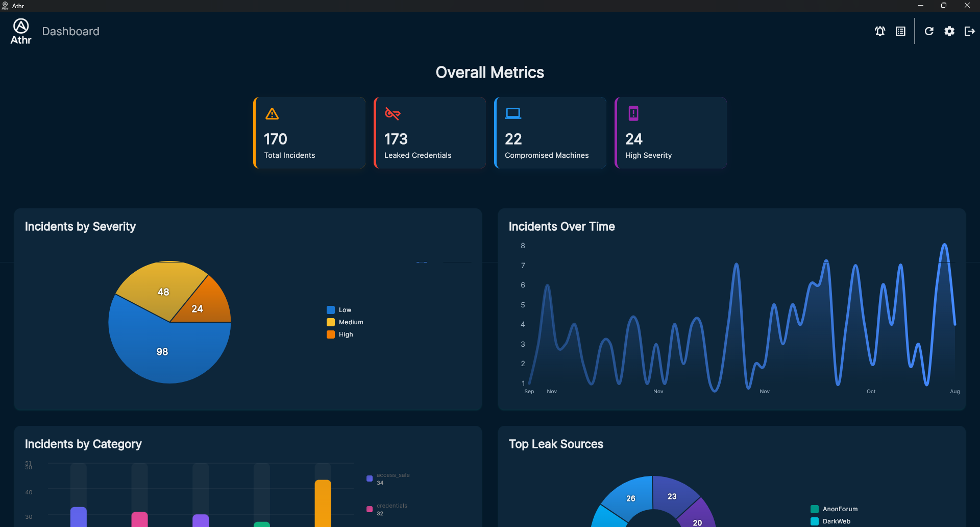Click the DarkWeb legend color swatch
Image resolution: width=980 pixels, height=527 pixels.
(x=815, y=521)
